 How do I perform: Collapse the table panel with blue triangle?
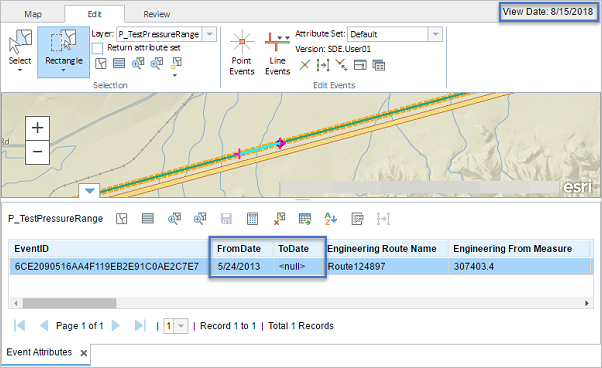(89, 191)
